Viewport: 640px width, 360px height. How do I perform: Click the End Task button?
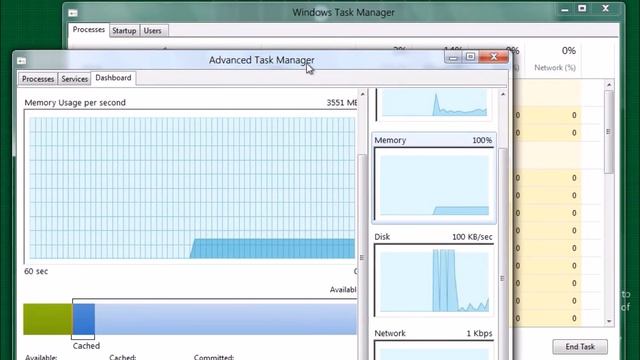(580, 347)
